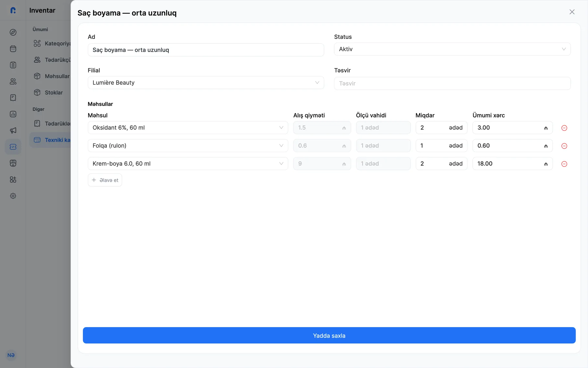
Task: Click the Ad name input field
Action: point(206,50)
